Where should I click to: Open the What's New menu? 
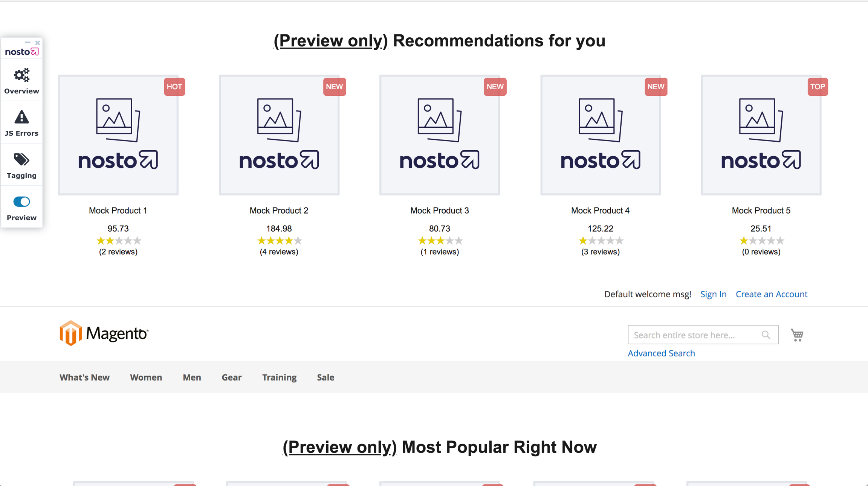84,377
